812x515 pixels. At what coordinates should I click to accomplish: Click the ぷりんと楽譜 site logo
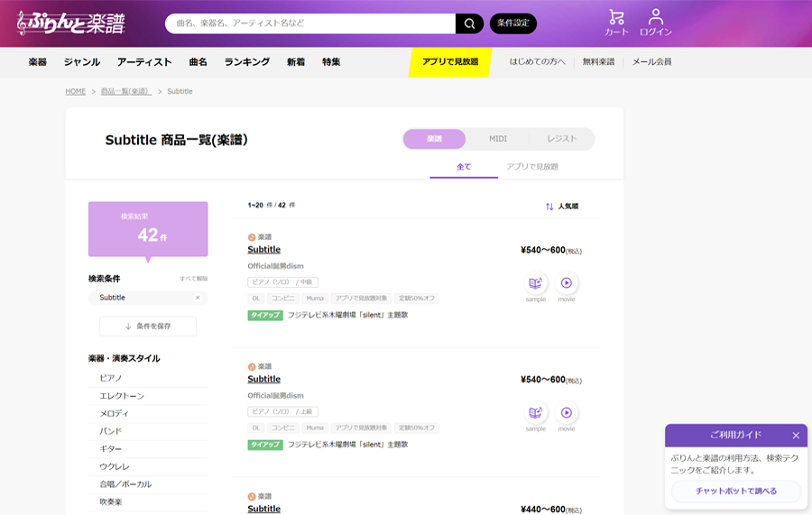[x=71, y=23]
